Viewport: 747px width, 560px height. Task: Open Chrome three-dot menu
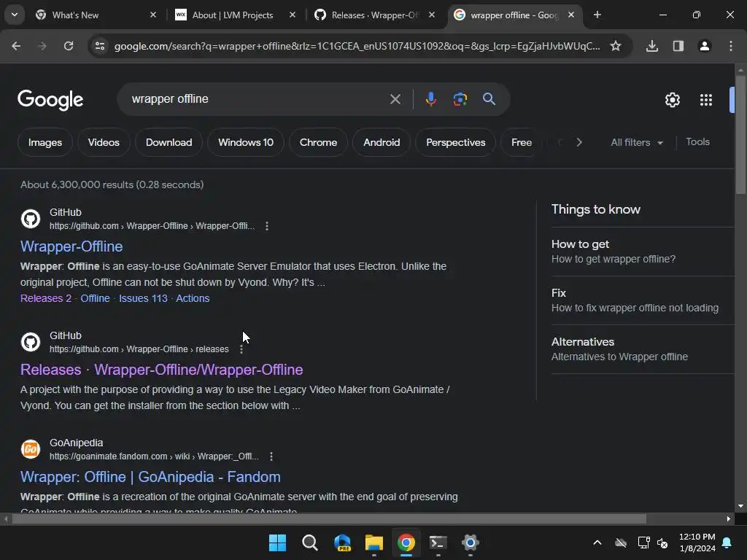click(x=731, y=46)
